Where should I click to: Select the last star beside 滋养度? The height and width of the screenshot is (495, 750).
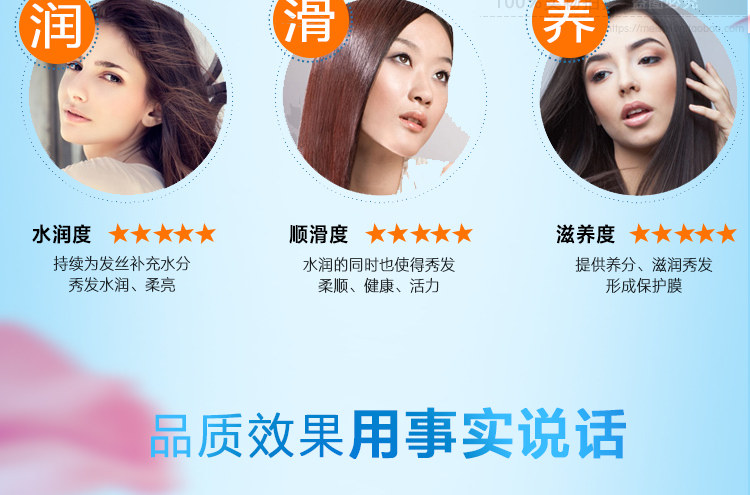pyautogui.click(x=726, y=234)
